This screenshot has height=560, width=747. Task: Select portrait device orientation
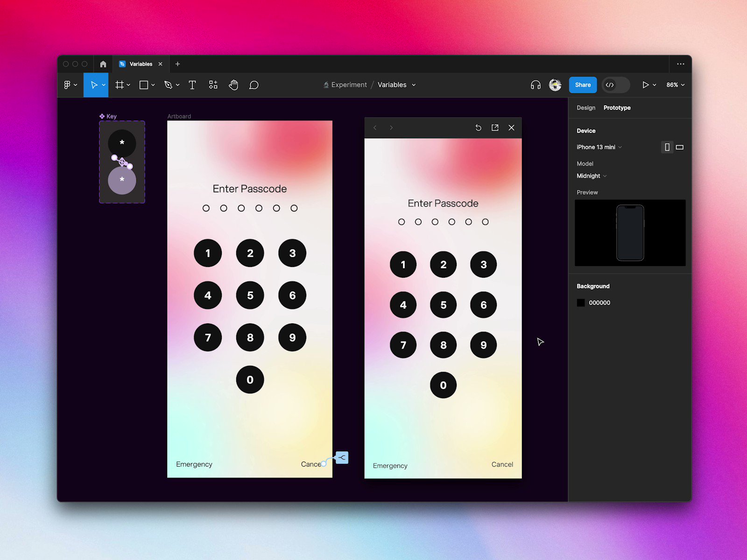(667, 147)
